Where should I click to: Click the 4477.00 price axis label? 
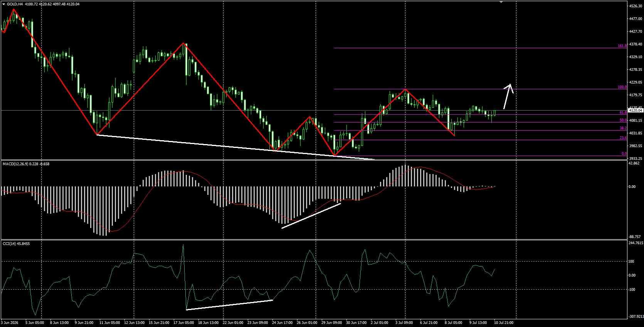click(635, 19)
